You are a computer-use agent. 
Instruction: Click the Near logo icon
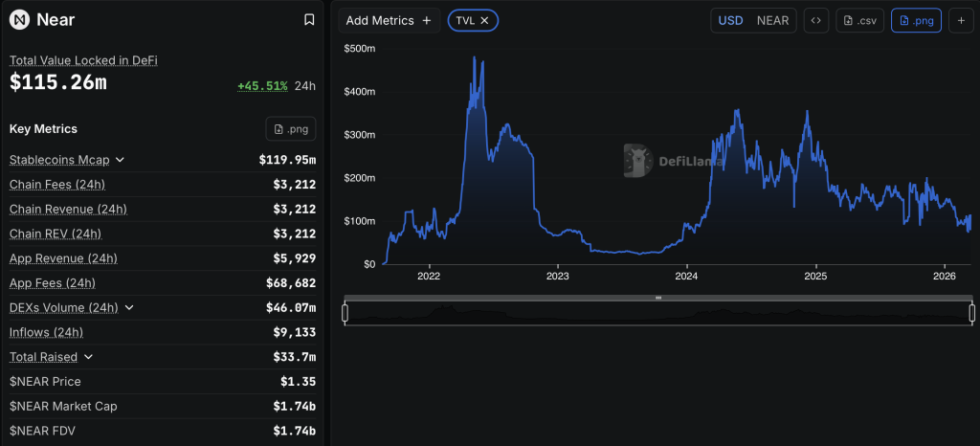(x=19, y=19)
